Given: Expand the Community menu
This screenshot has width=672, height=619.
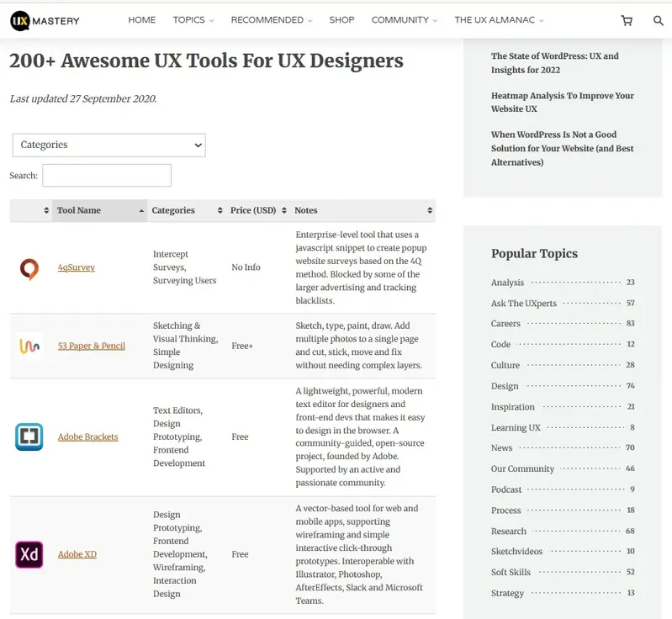Looking at the screenshot, I should 405,20.
